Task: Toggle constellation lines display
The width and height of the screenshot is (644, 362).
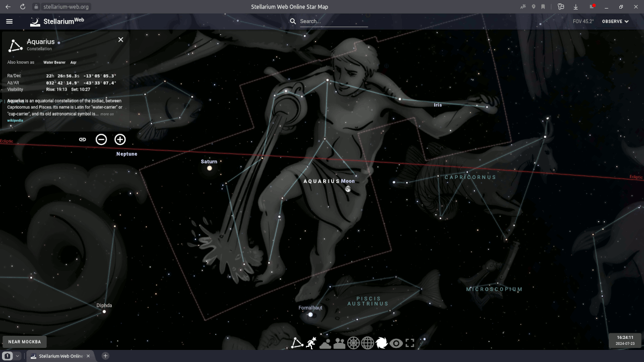Action: [297, 343]
